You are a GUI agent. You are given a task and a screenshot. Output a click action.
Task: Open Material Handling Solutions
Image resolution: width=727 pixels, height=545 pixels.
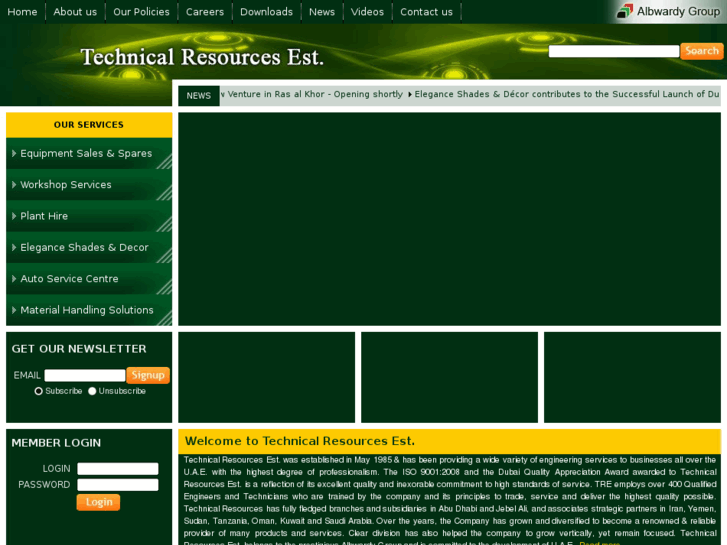pos(87,310)
